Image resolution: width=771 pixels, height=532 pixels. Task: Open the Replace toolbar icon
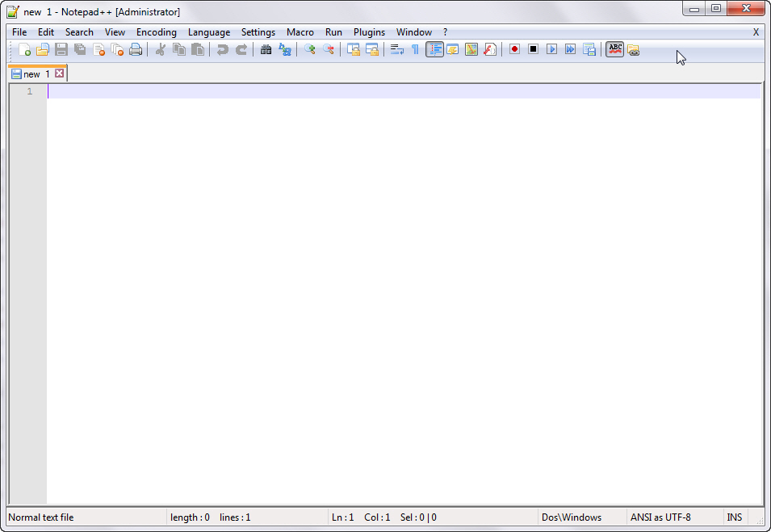click(x=285, y=50)
